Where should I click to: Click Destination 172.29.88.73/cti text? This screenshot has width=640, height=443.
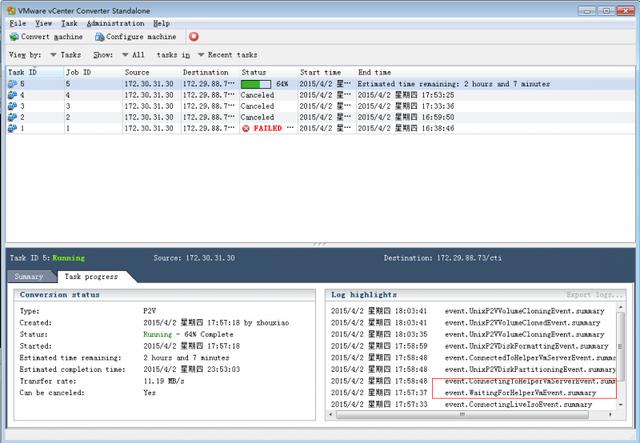[443, 258]
